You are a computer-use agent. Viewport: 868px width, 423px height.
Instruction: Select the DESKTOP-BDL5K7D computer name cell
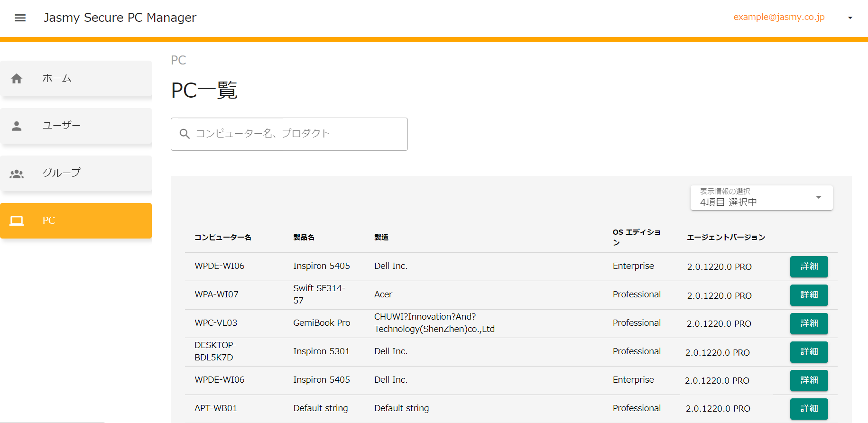(215, 351)
